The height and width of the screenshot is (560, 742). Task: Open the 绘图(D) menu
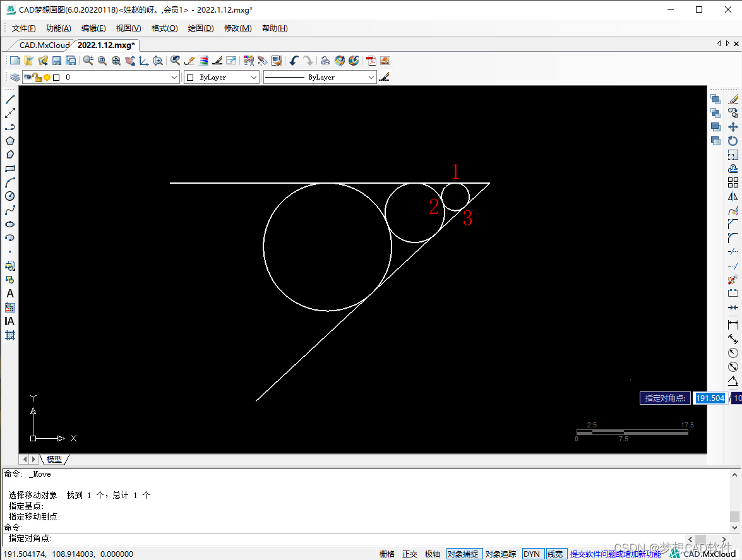tap(201, 28)
